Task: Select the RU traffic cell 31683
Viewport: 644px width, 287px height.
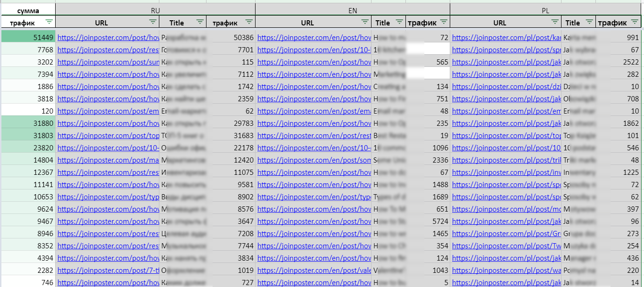Action: coord(231,135)
